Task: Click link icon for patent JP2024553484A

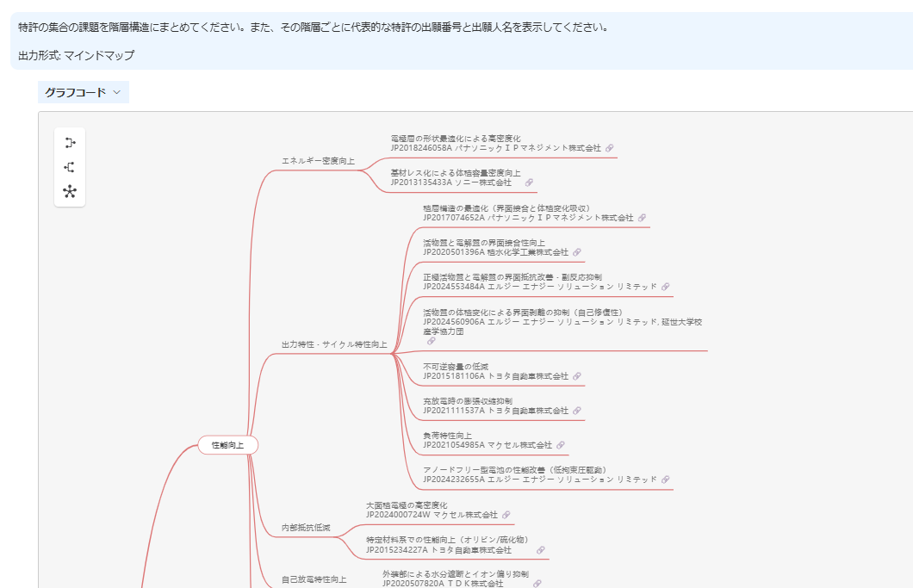Action: coord(665,287)
